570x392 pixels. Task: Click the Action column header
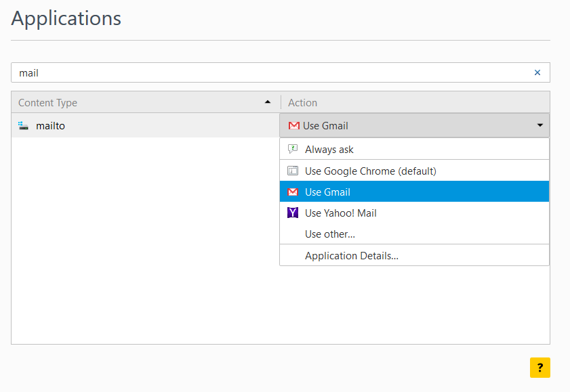tap(415, 102)
